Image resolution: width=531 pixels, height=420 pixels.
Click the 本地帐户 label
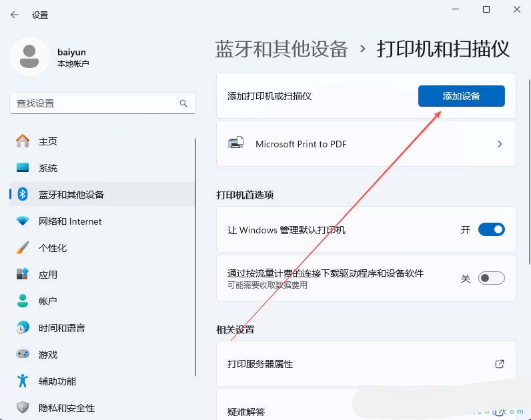[73, 63]
